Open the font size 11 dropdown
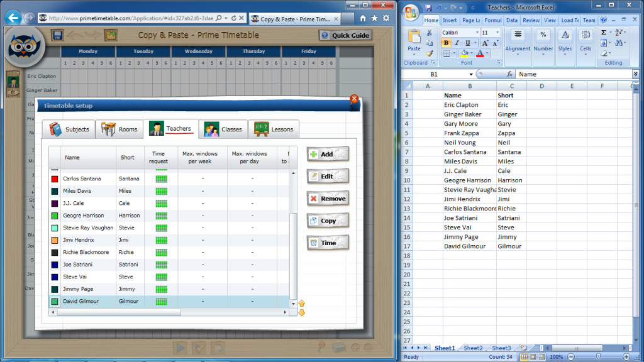The height and width of the screenshot is (362, 644). click(x=497, y=33)
